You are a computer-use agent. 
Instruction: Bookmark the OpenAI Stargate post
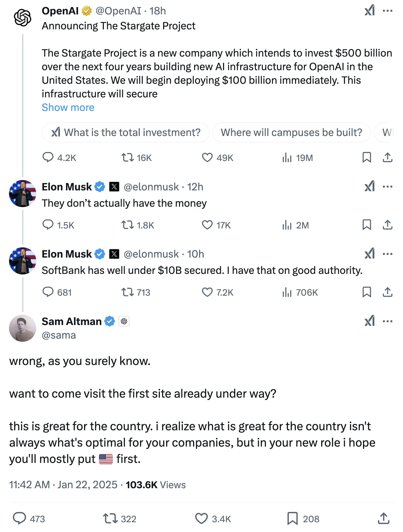point(367,157)
